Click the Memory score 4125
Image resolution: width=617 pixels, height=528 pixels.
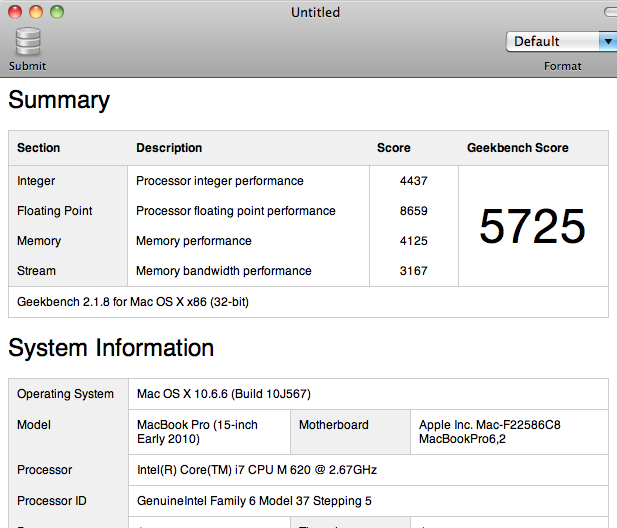pos(414,241)
